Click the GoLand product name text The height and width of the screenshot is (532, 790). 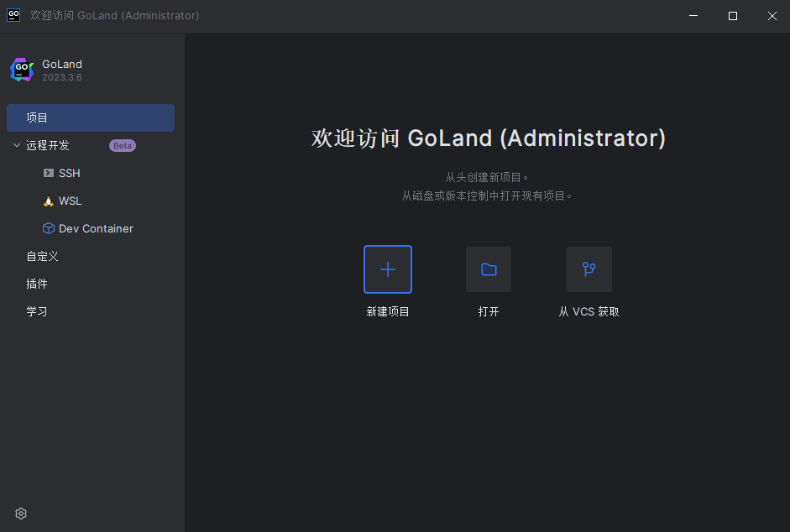tap(62, 64)
